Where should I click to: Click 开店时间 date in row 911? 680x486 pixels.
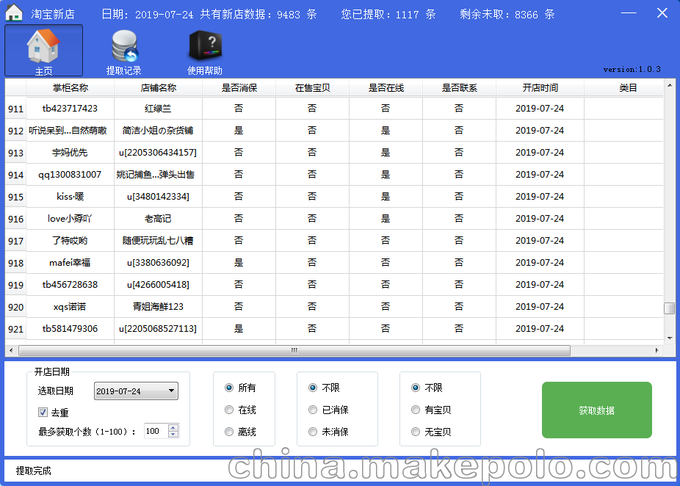point(540,108)
